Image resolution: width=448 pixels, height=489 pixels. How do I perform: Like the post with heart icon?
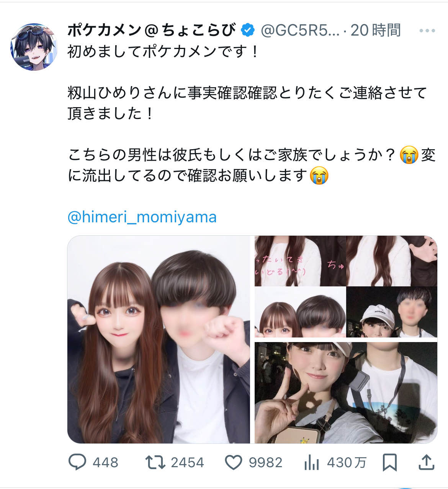(x=233, y=462)
